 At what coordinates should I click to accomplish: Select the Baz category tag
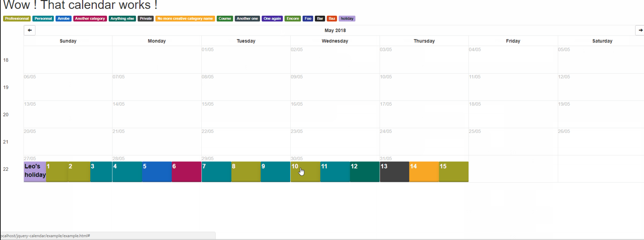332,19
